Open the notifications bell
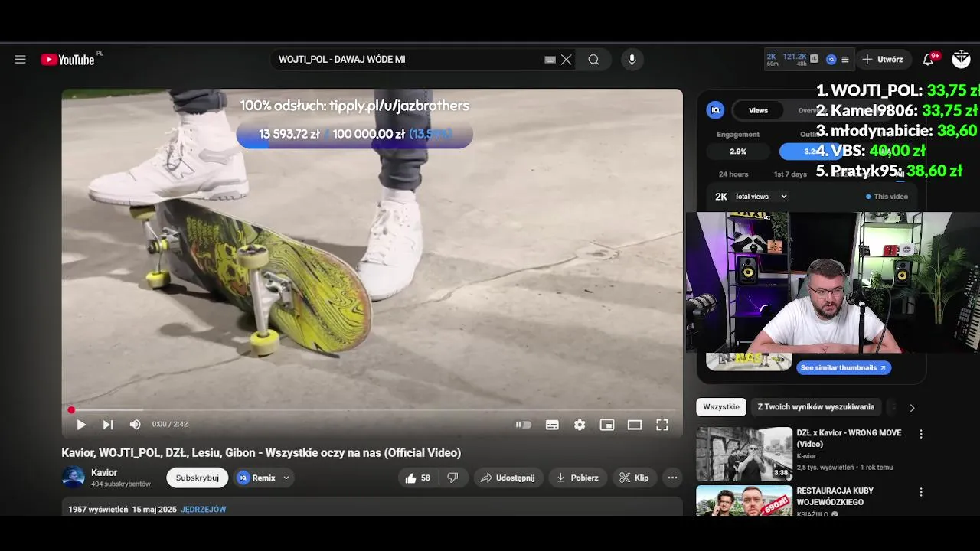Viewport: 980px width, 551px height. point(929,59)
